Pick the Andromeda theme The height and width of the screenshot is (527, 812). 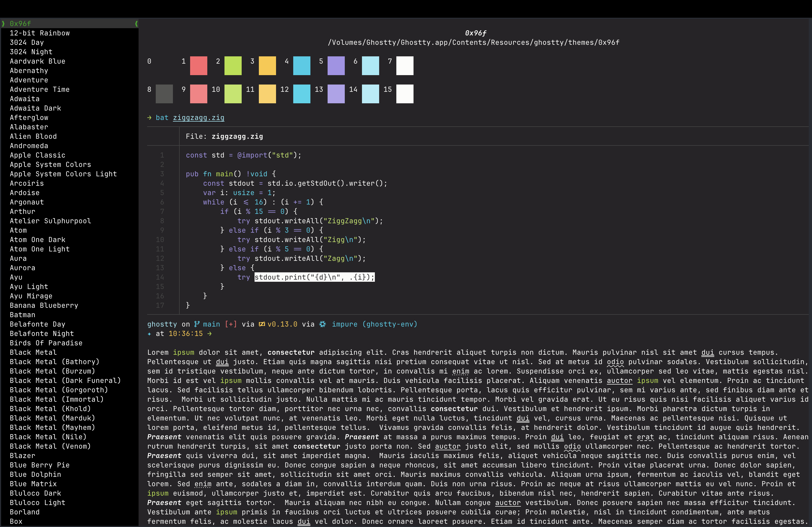point(29,145)
